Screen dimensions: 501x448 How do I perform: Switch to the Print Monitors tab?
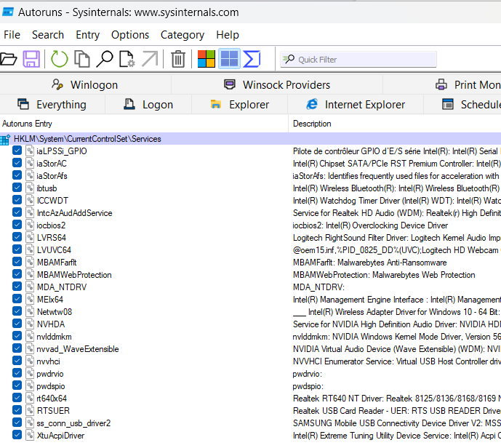[x=443, y=84]
